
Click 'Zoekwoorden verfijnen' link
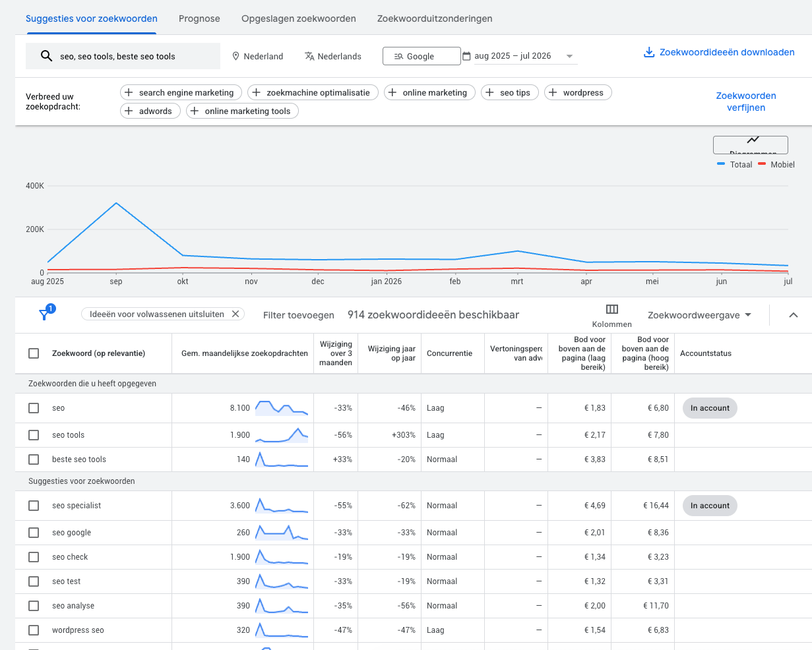pyautogui.click(x=746, y=102)
